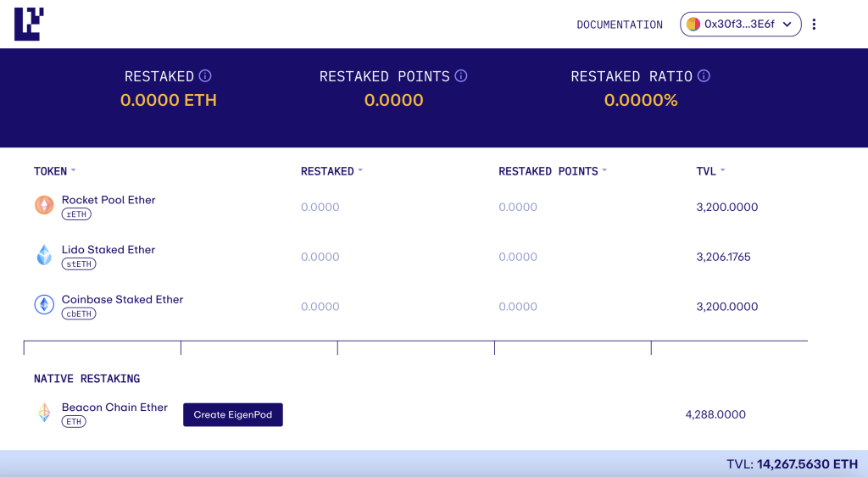This screenshot has width=868, height=477.
Task: Sort by RESTAKED POINTS column
Action: click(x=553, y=171)
